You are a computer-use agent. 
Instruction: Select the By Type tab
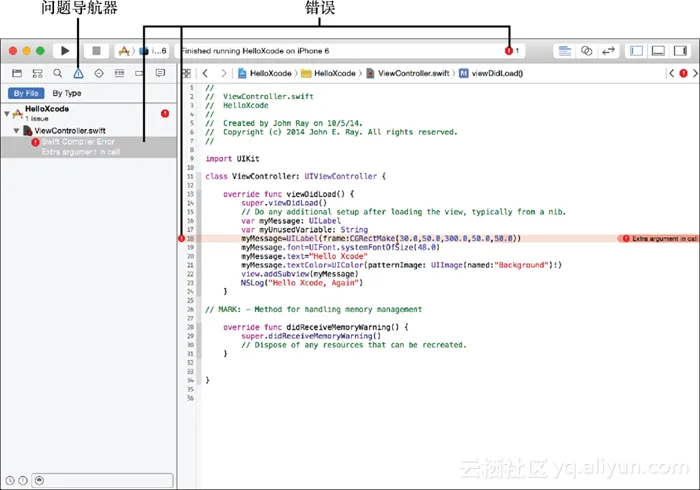click(67, 93)
